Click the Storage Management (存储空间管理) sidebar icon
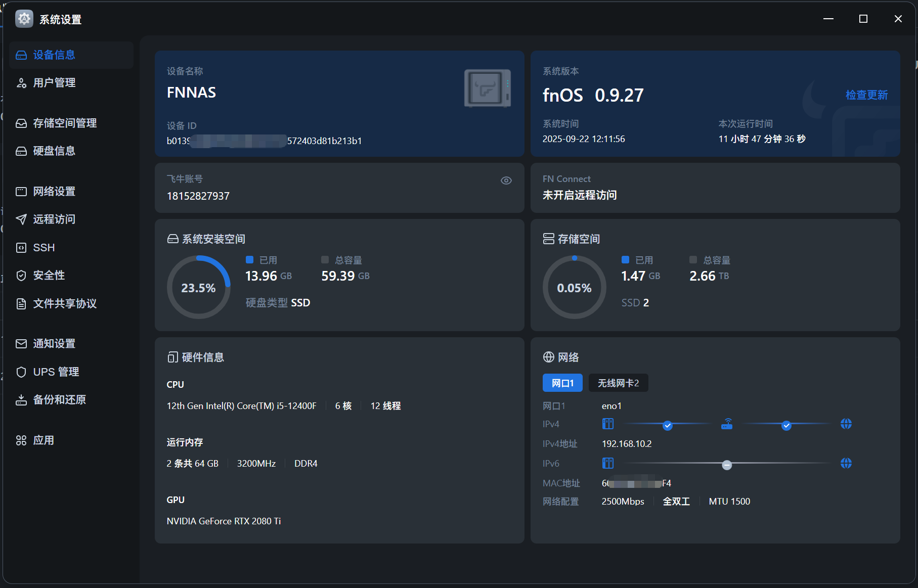This screenshot has width=918, height=588. click(x=21, y=123)
